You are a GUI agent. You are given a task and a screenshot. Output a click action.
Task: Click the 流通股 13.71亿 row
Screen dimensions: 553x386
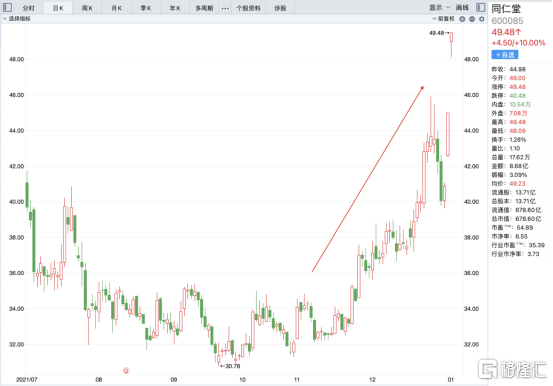[x=514, y=193]
